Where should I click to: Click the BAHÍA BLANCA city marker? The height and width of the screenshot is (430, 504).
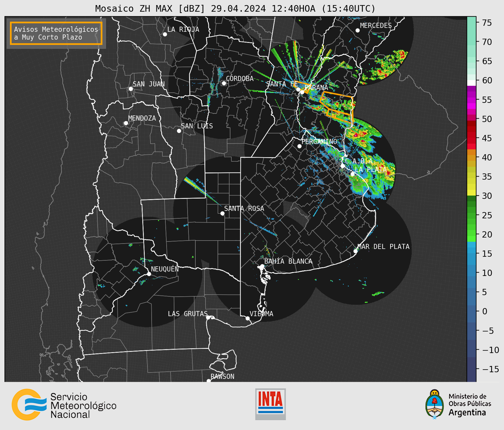[262, 266]
